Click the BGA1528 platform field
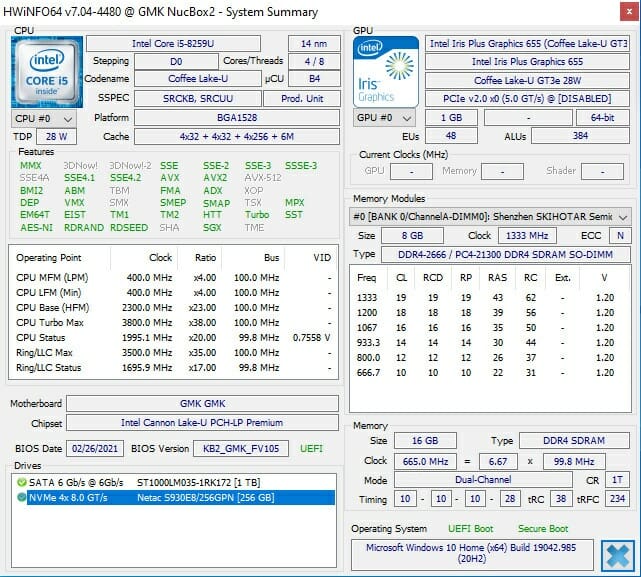The width and height of the screenshot is (641, 577). pos(237,118)
